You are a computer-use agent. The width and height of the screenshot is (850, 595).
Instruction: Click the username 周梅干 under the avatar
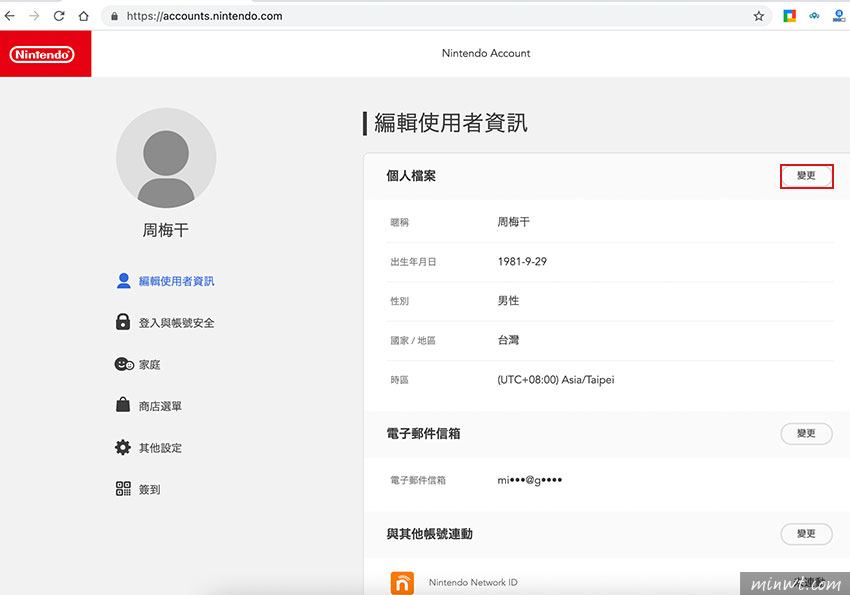(x=165, y=230)
